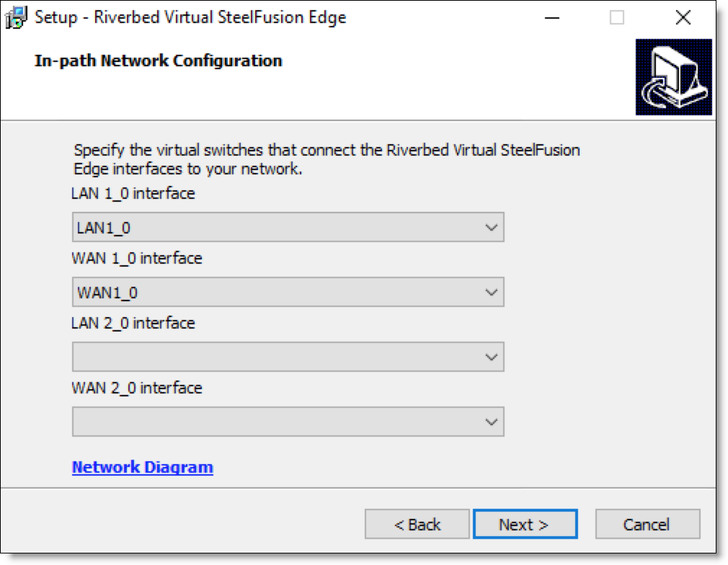Minimize the Setup window
This screenshot has height=565, width=728.
click(x=552, y=18)
